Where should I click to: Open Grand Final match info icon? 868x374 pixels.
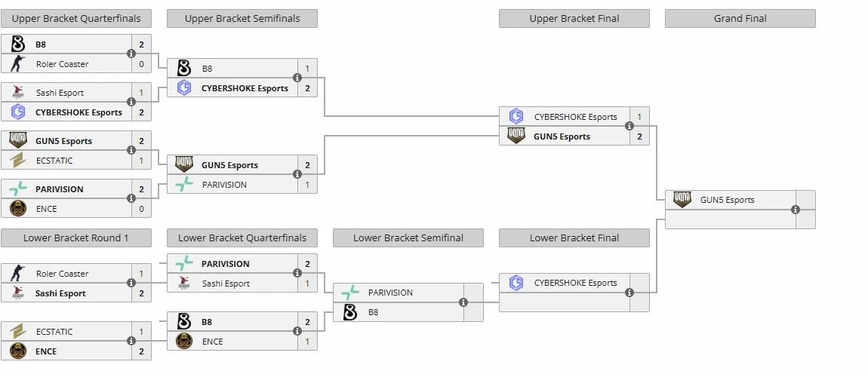point(796,209)
